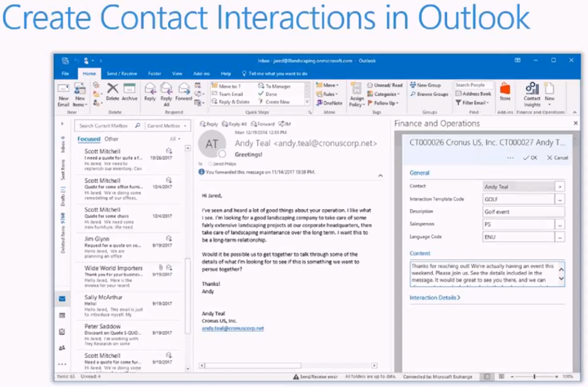Click Browse Groups in ribbon
This screenshot has width=588, height=387.
point(429,94)
